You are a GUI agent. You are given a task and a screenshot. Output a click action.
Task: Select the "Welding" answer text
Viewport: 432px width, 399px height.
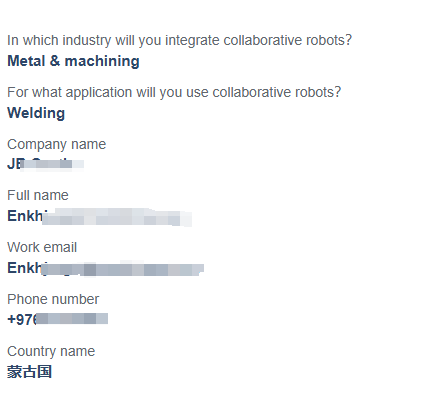click(x=36, y=113)
